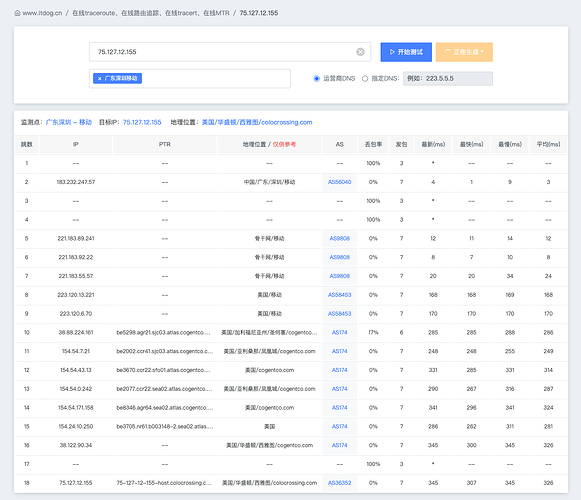The image size is (581, 500).
Task: Open the AS58453 link for 223.120.13.221
Action: [339, 295]
